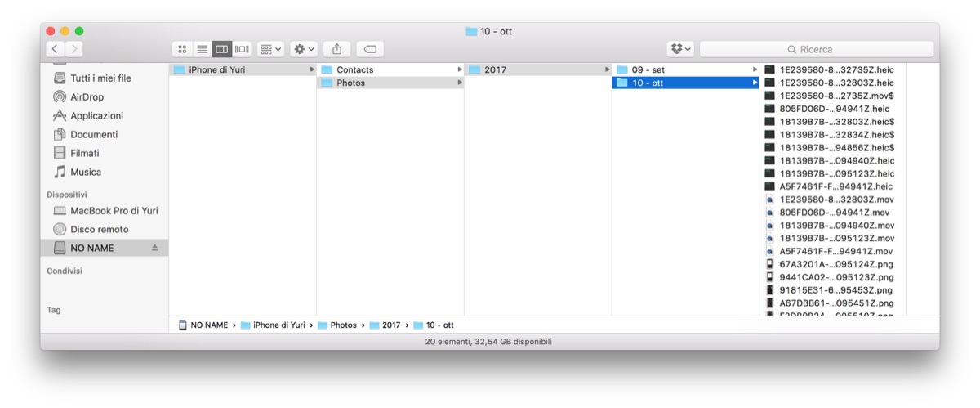Click in the Ricerca search field

817,49
